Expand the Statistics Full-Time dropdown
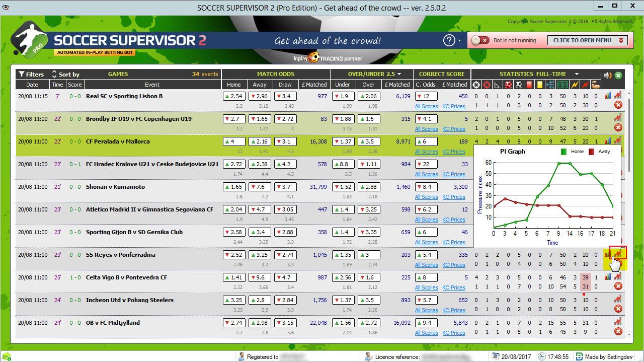This screenshot has height=362, width=644. click(x=577, y=75)
